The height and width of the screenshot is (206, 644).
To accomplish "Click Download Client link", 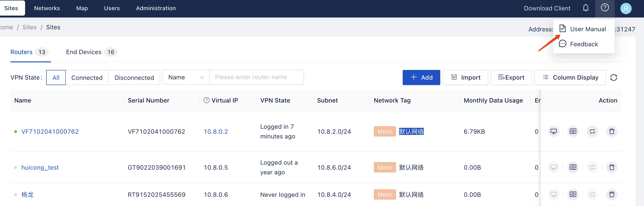I will [x=547, y=9].
